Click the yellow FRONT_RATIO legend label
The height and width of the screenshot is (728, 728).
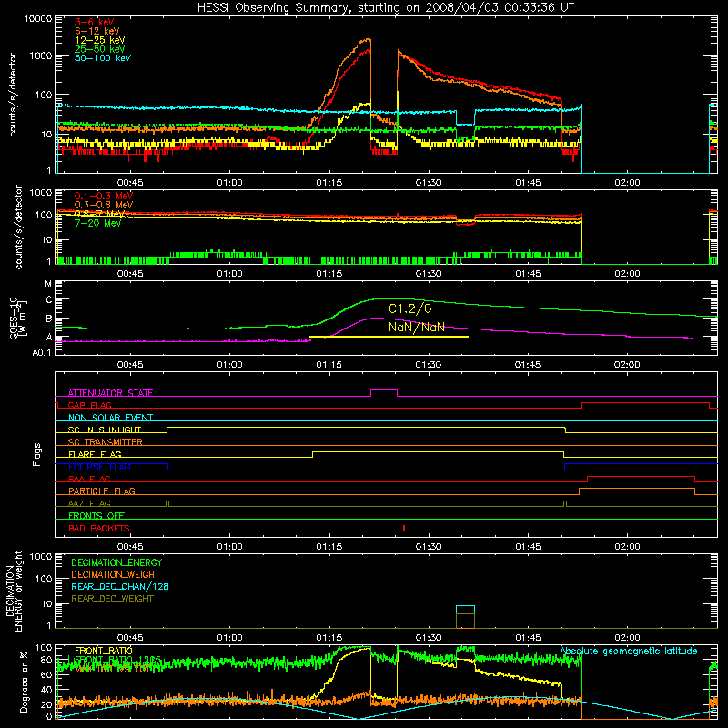(104, 651)
